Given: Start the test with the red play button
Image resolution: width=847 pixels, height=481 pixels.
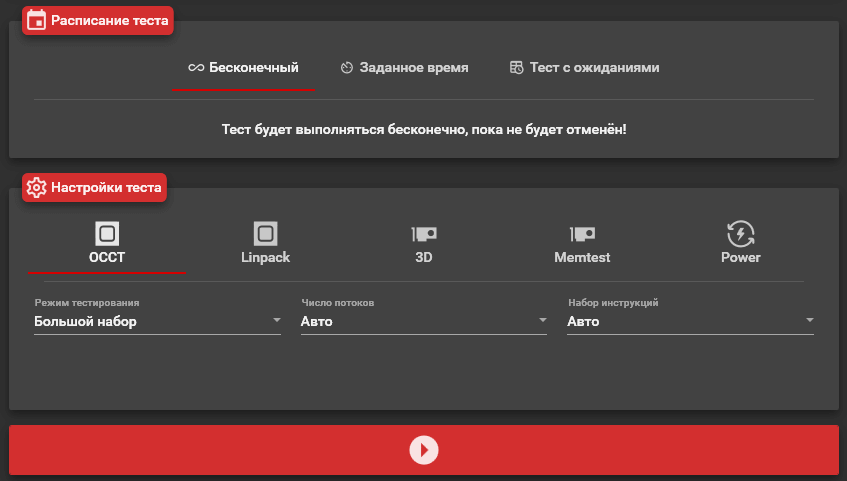Looking at the screenshot, I should tap(424, 450).
